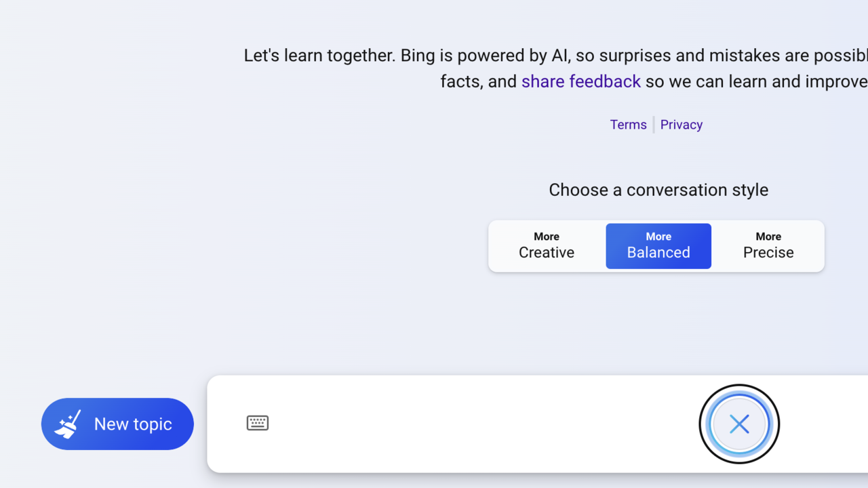Click the 'Choose a conversation style' heading
Screen dimensions: 868x488
tap(658, 190)
